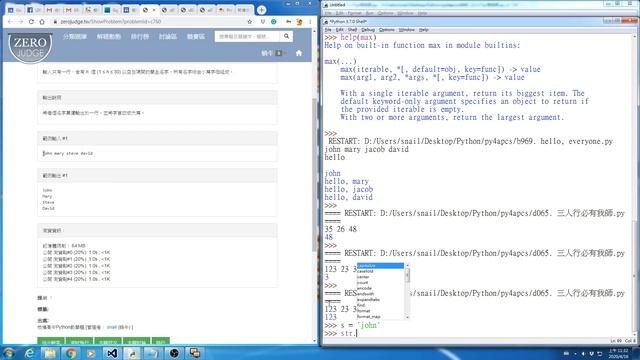Bookmark this page with the star icon
The image size is (640, 360).
point(250,22)
